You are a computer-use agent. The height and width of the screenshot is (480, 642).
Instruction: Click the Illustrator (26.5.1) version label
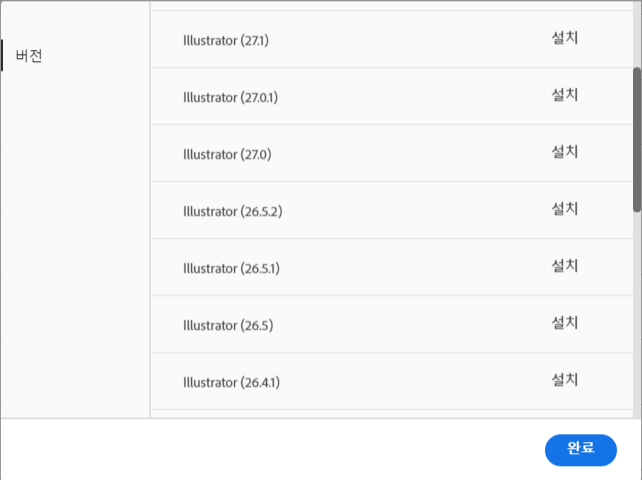[232, 269]
